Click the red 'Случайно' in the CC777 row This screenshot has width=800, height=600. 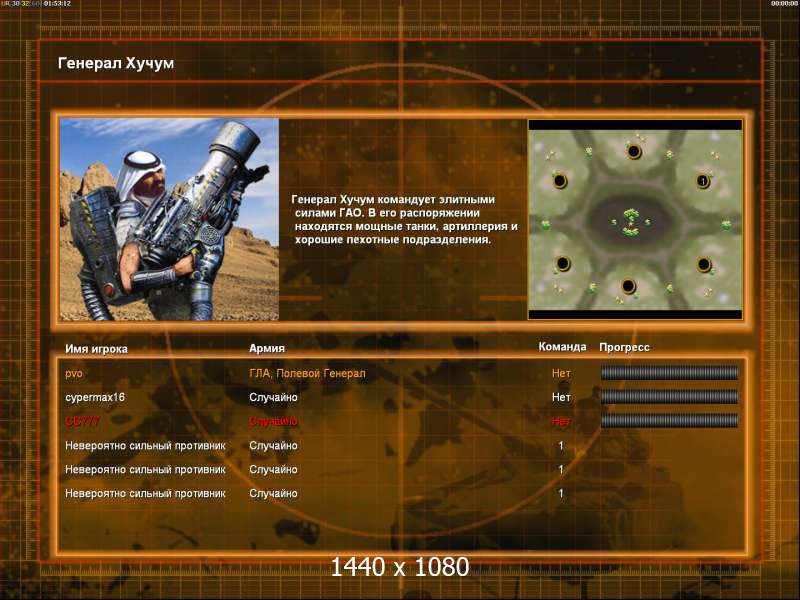pos(273,421)
